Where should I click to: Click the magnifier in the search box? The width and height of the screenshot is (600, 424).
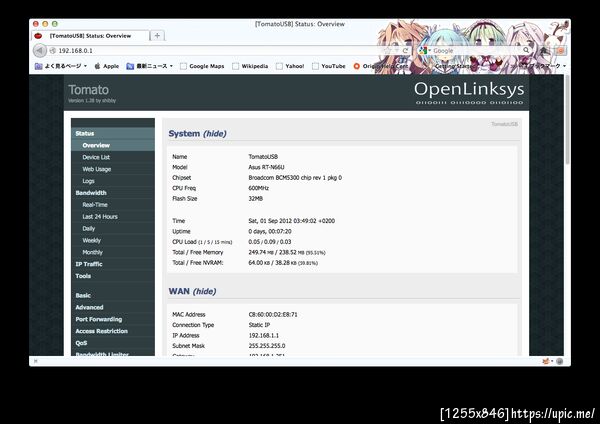click(x=526, y=50)
